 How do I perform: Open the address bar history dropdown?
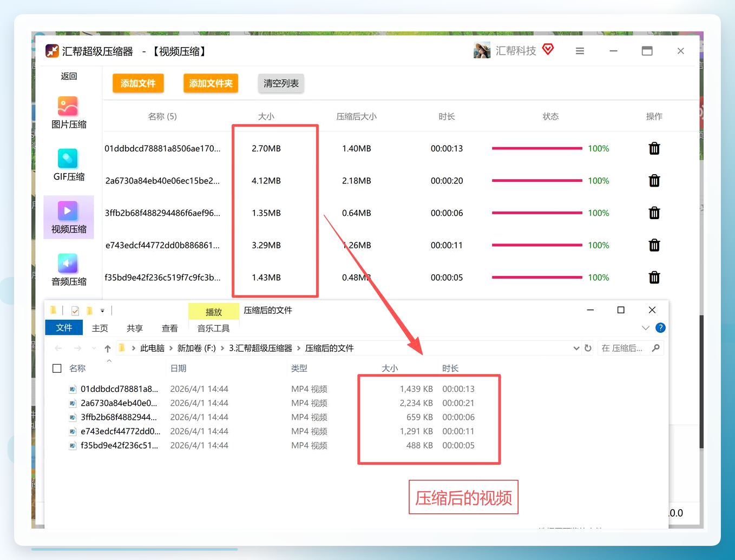tap(576, 348)
